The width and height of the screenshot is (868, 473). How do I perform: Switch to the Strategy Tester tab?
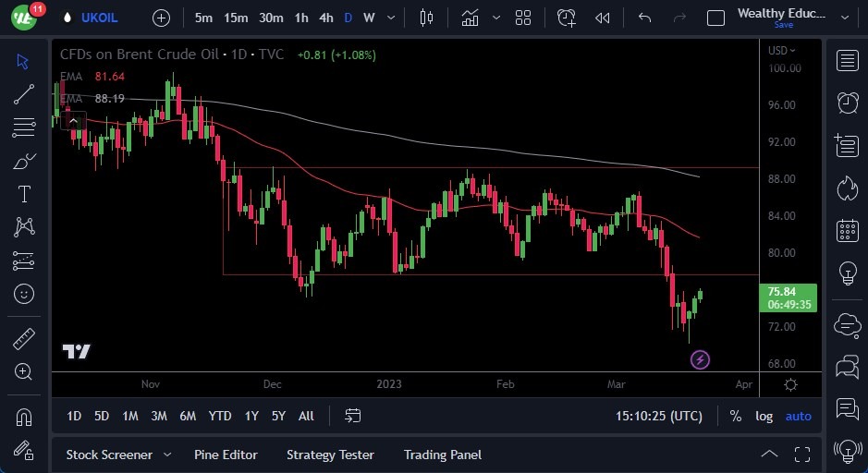point(330,455)
